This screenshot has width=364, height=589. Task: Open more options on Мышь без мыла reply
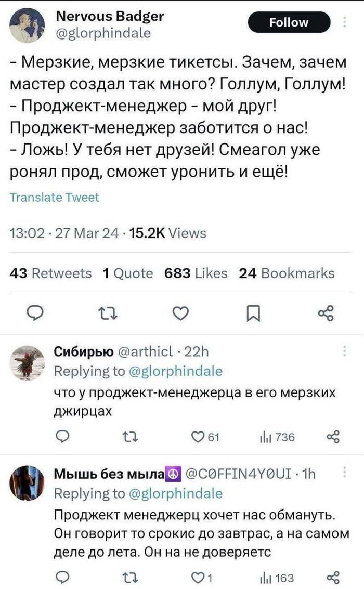pos(345,473)
